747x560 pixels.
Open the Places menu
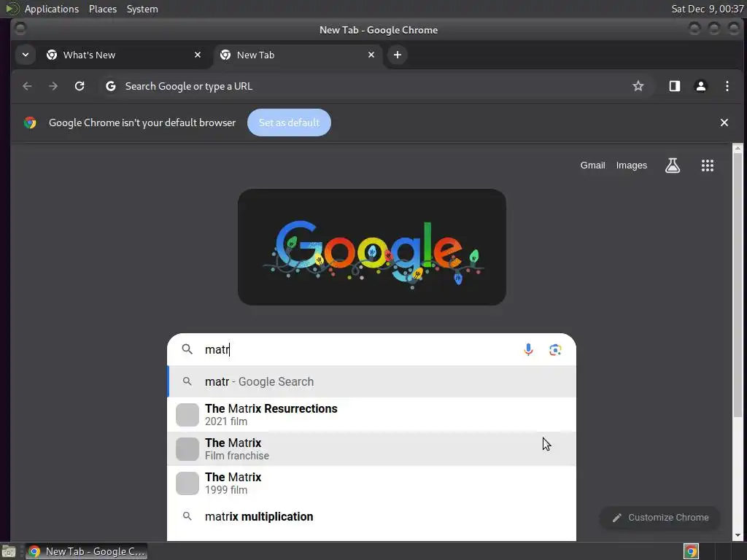coord(102,9)
